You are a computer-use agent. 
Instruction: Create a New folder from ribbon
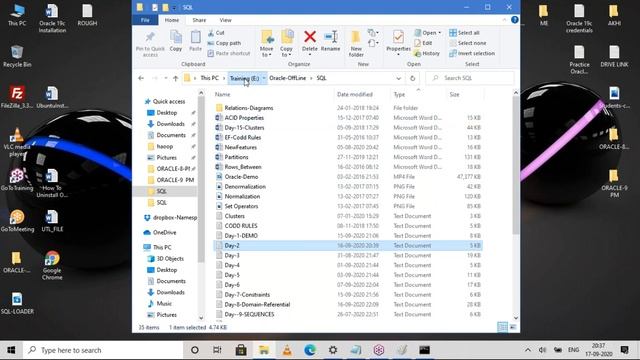pos(356,43)
